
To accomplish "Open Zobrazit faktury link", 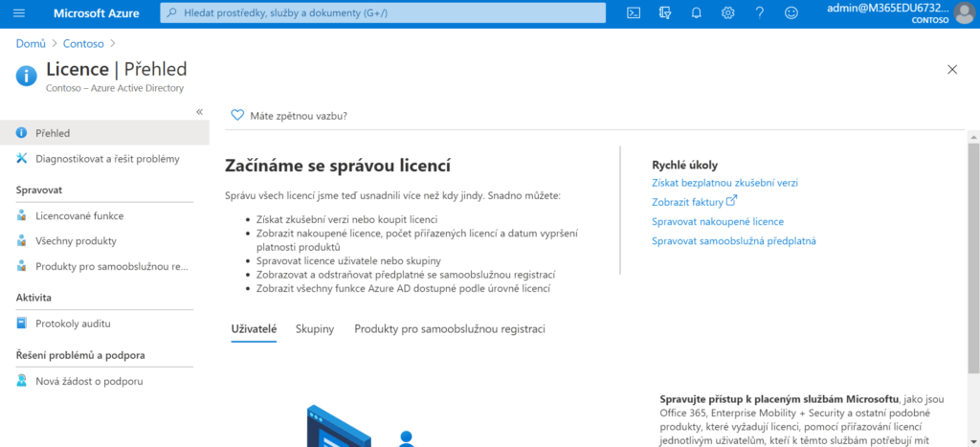I will [x=687, y=203].
